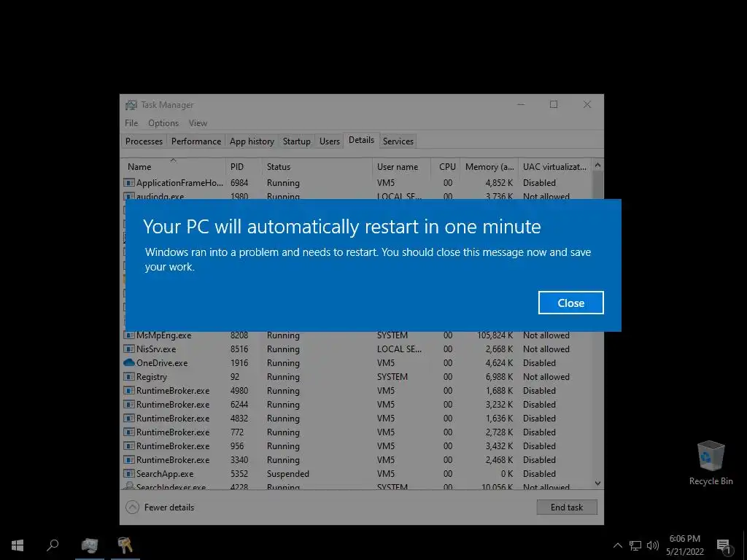Select the ApplicationFrameHost process icon
747x560 pixels.
pyautogui.click(x=129, y=183)
